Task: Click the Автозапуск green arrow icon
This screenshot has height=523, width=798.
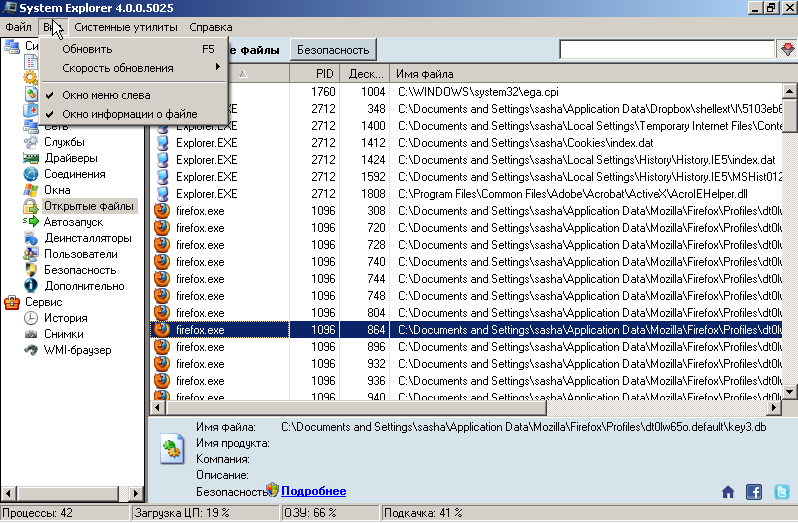Action: click(31, 222)
